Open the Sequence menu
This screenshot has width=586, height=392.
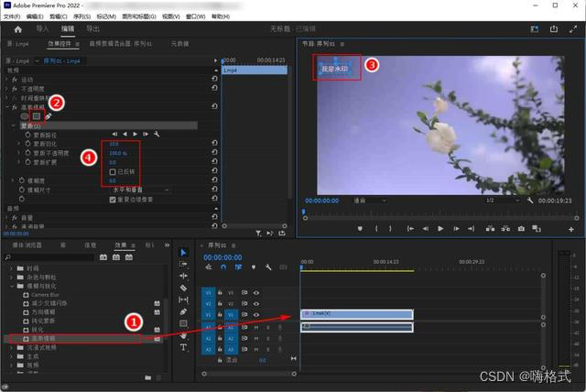81,16
